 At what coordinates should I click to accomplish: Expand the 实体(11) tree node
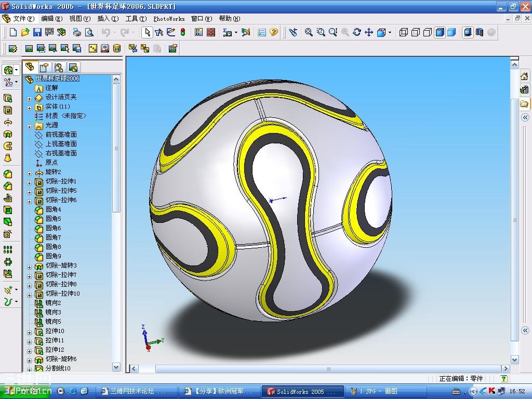pos(29,108)
